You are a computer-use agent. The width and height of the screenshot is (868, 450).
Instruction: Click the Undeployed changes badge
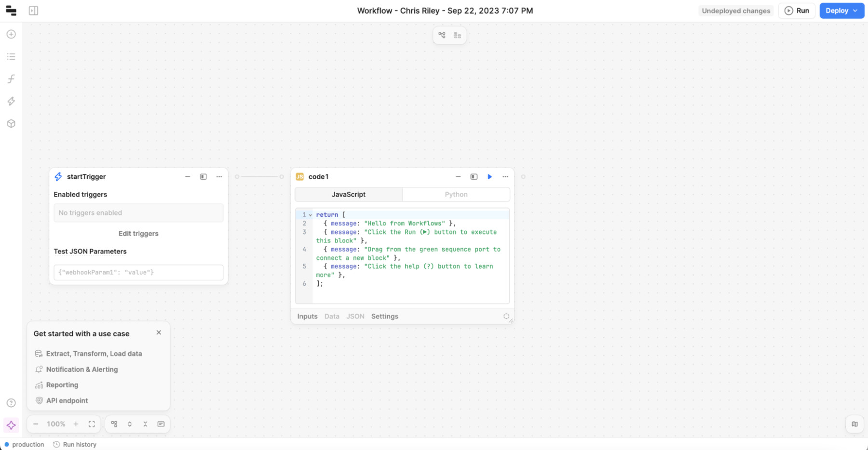coord(736,11)
